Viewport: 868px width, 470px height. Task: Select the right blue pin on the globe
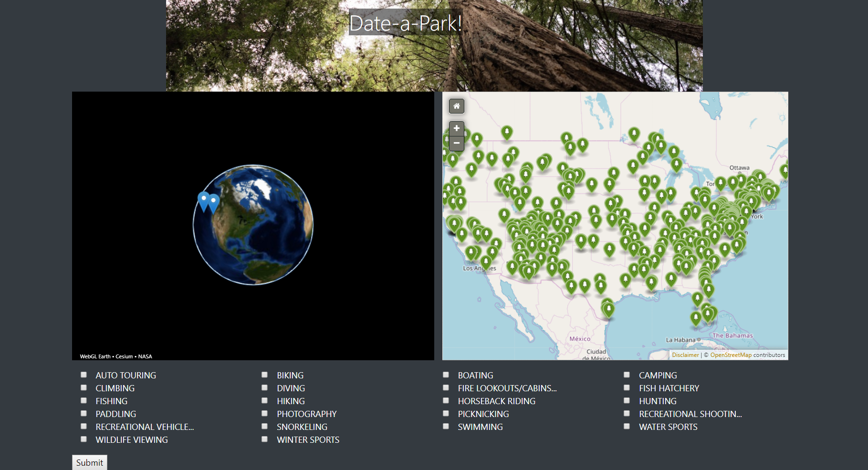[x=213, y=203]
